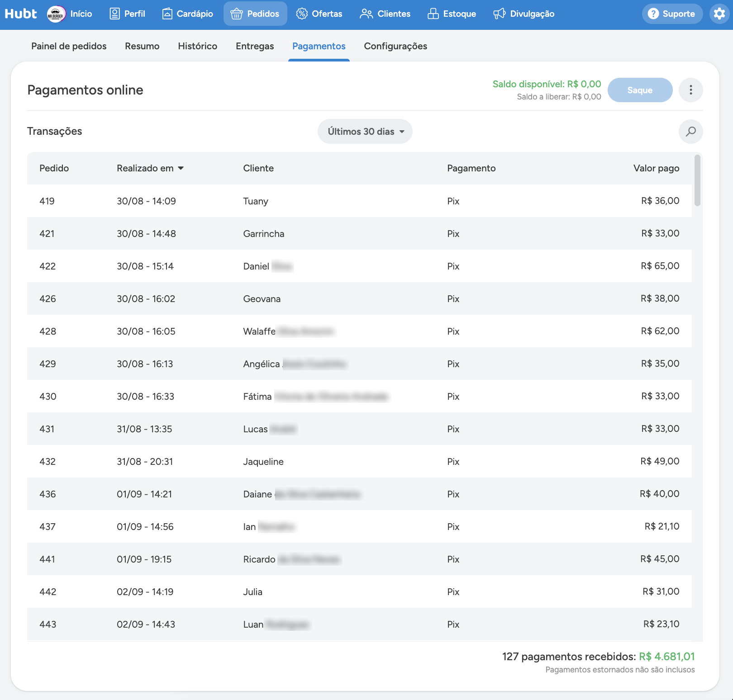Click the Clientes people icon
Image resolution: width=733 pixels, height=700 pixels.
coord(366,14)
